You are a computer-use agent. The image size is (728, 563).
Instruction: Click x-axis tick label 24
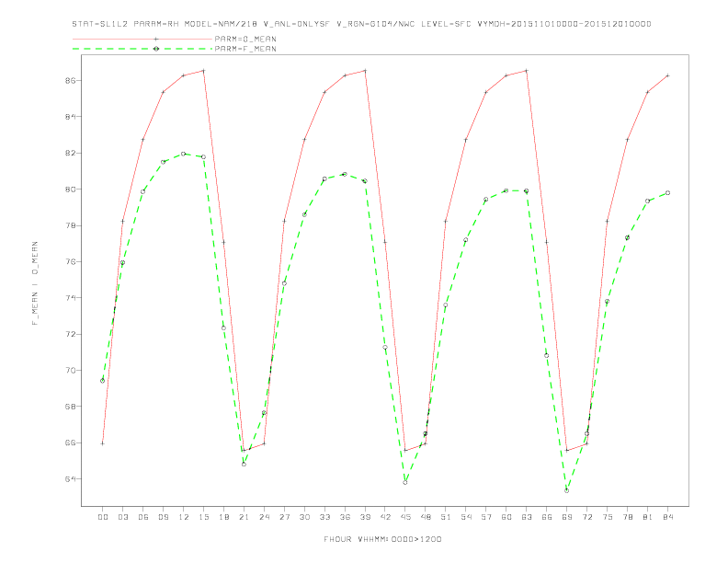click(264, 517)
